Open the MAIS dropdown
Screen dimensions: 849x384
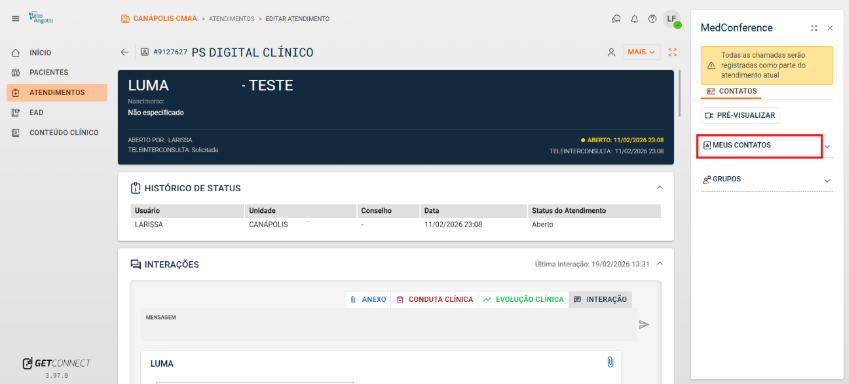[x=642, y=52]
